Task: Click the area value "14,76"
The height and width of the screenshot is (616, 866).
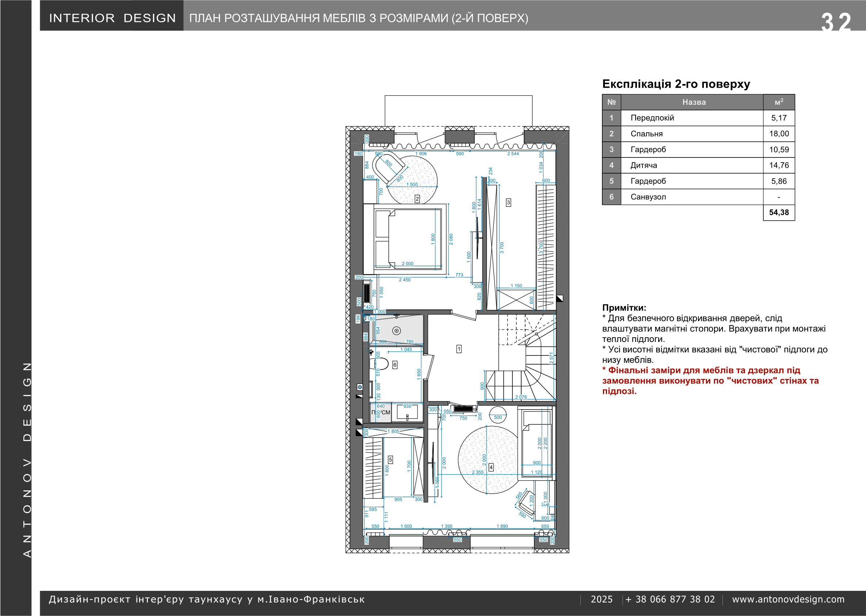Action: (x=779, y=166)
